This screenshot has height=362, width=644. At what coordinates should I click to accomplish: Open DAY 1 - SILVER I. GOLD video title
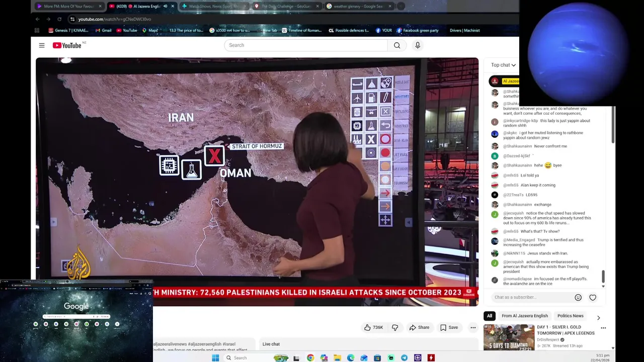566,330
